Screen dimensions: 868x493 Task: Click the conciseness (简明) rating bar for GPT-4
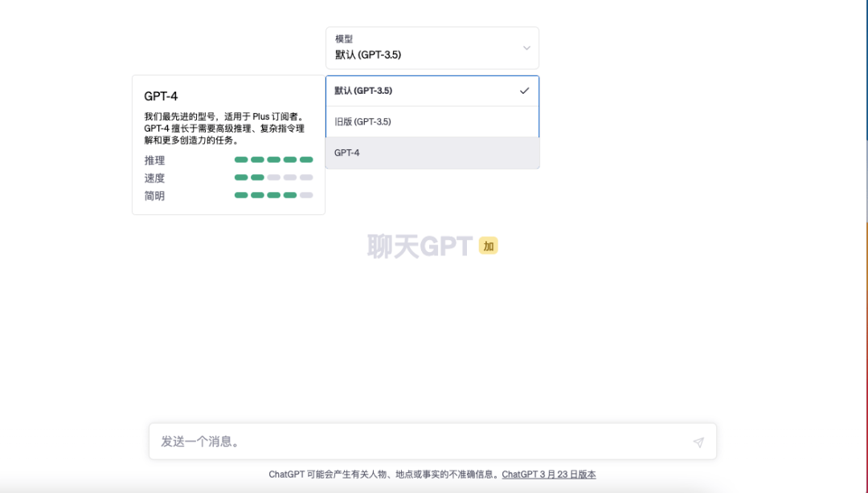point(272,195)
